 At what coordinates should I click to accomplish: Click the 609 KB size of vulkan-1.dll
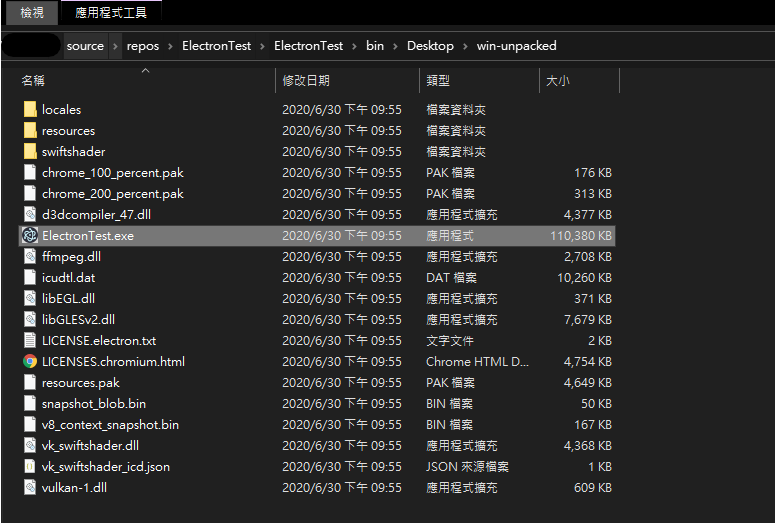point(593,488)
